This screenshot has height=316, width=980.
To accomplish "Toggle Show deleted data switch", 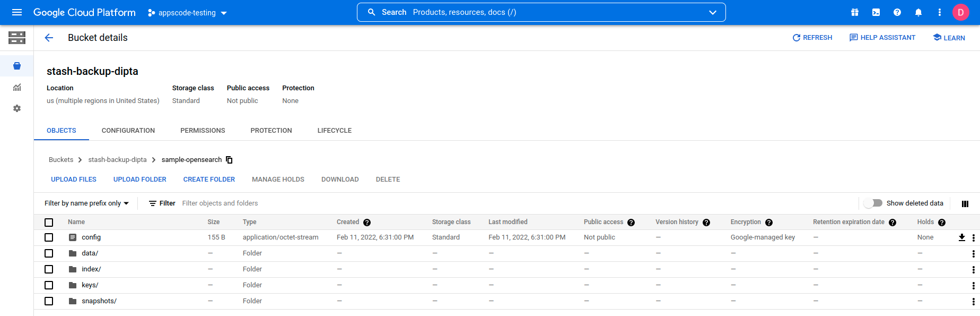I will tap(873, 203).
